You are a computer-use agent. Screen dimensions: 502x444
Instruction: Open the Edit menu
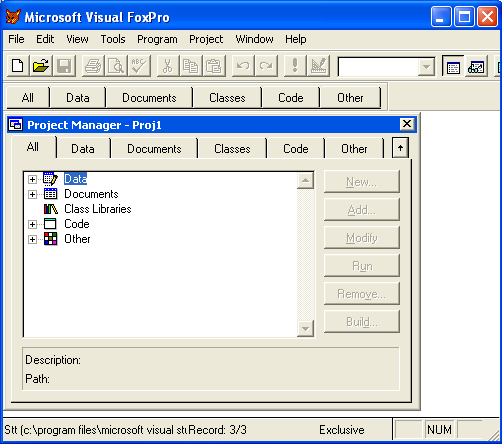45,39
